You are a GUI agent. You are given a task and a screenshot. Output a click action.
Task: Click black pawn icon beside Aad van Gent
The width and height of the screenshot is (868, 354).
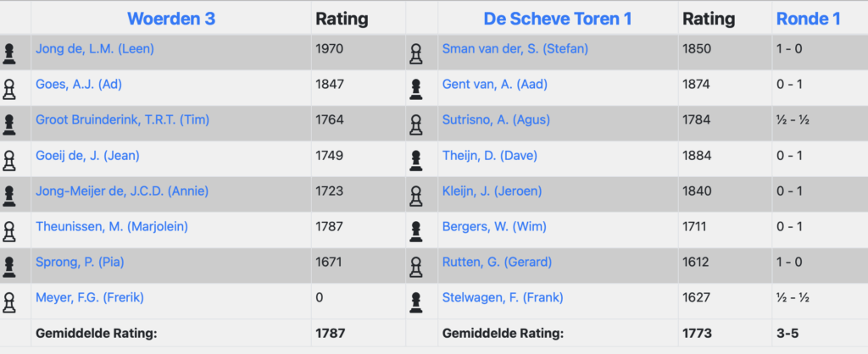(x=416, y=89)
